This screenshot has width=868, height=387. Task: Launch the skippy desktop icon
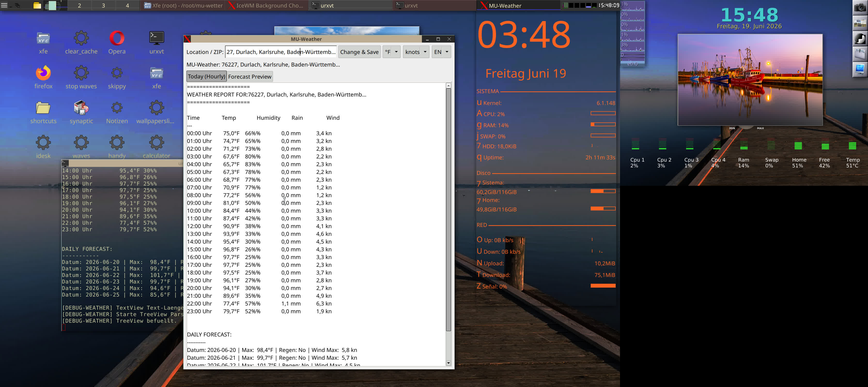coord(117,73)
